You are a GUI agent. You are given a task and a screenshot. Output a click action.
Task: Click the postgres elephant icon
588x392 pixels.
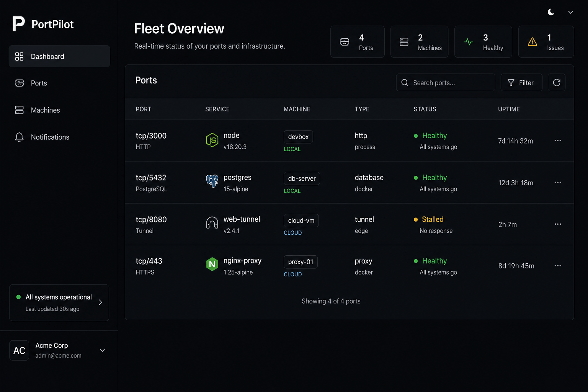212,181
